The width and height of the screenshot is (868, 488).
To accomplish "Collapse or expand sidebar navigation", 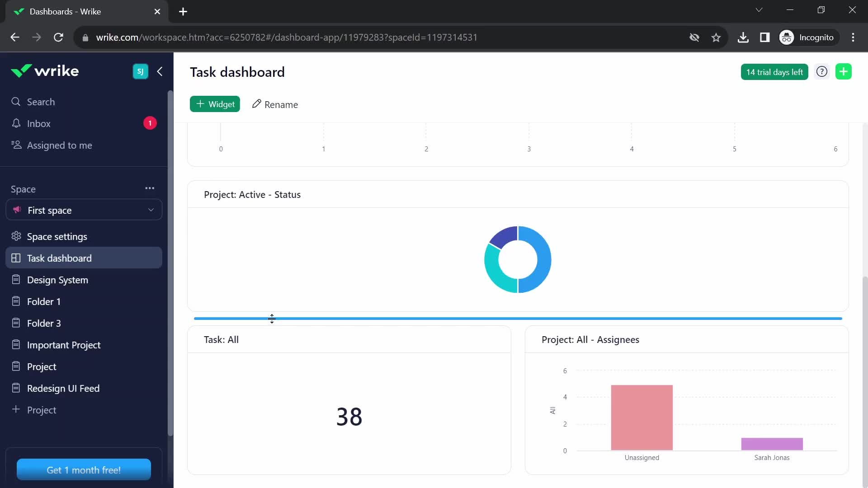I will click(160, 71).
